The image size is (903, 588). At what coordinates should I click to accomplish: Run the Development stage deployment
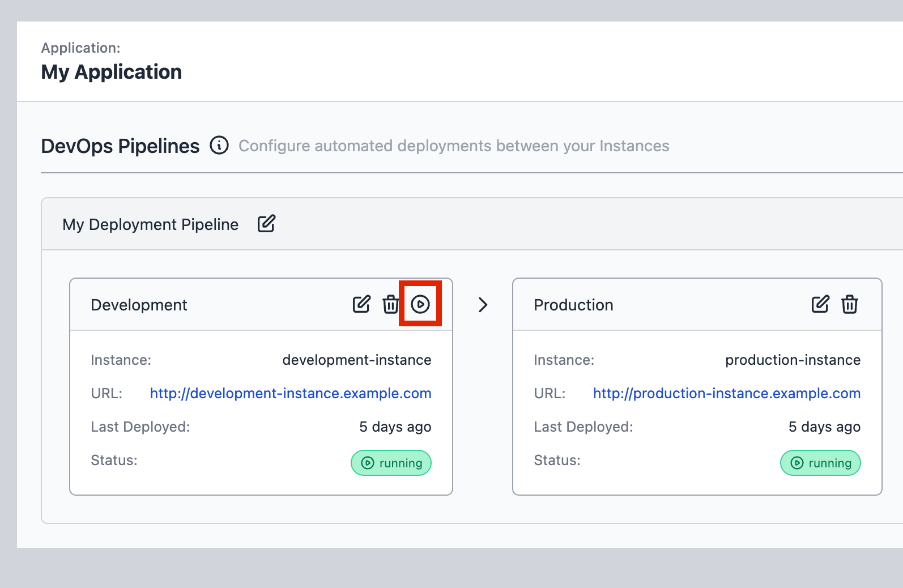420,305
